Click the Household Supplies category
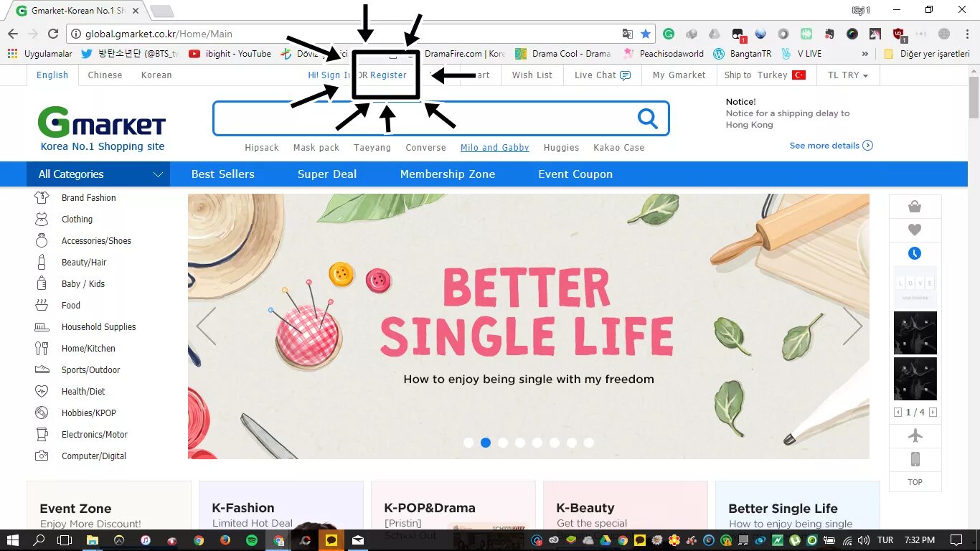Screen dimensions: 980x551 pyautogui.click(x=98, y=326)
